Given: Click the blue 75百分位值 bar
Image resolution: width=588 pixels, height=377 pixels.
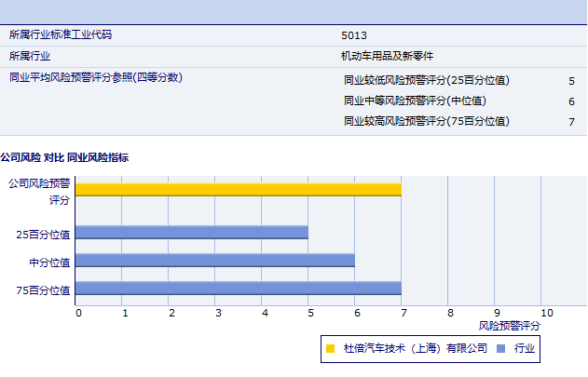Looking at the screenshot, I should coord(239,289).
